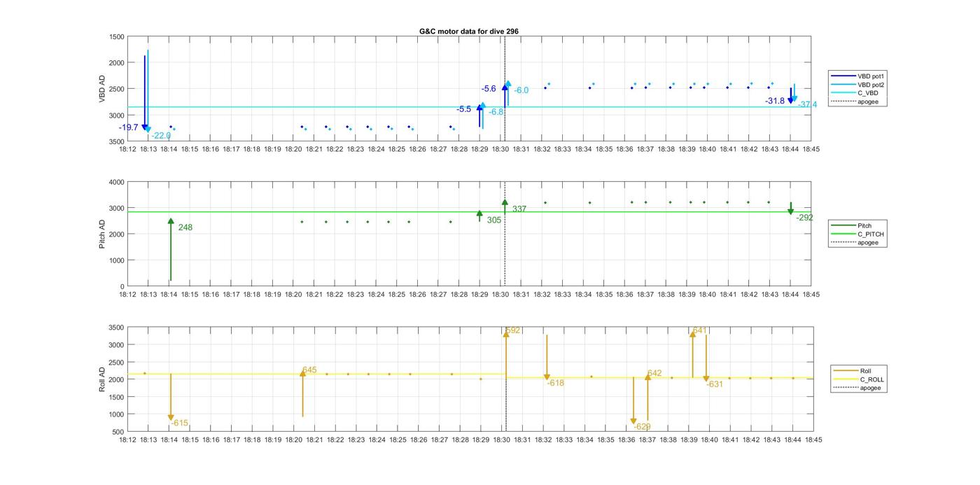Click the '500' tick on Roll AD axis
The width and height of the screenshot is (980, 485).
pyautogui.click(x=119, y=432)
